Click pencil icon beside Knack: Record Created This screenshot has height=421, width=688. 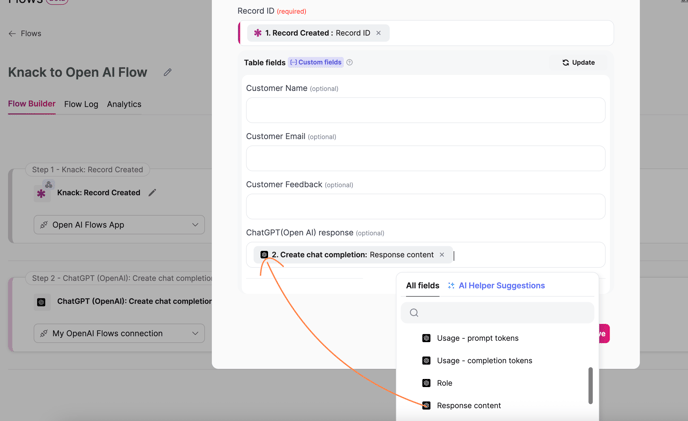(x=152, y=193)
